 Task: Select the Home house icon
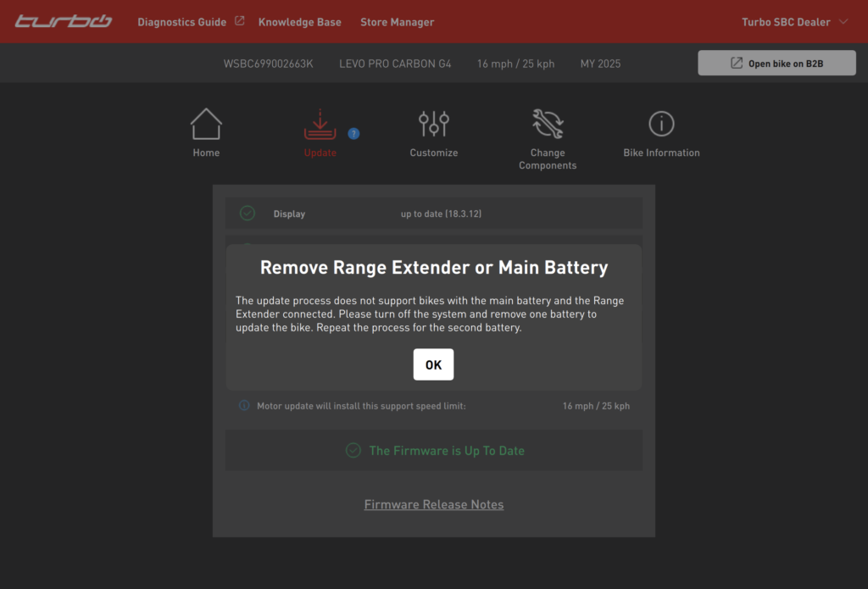point(206,125)
